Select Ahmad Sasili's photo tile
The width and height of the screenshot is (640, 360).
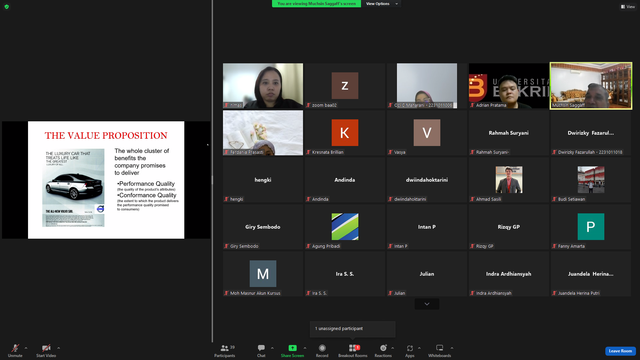coord(509,180)
